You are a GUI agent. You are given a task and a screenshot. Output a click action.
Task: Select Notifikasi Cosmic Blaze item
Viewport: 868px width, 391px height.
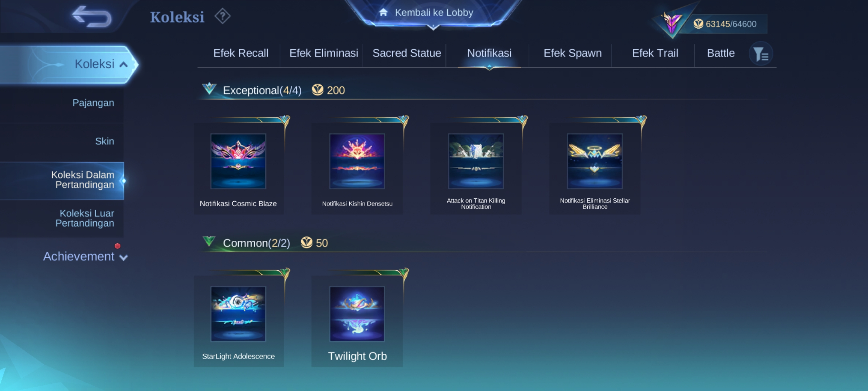[239, 168]
